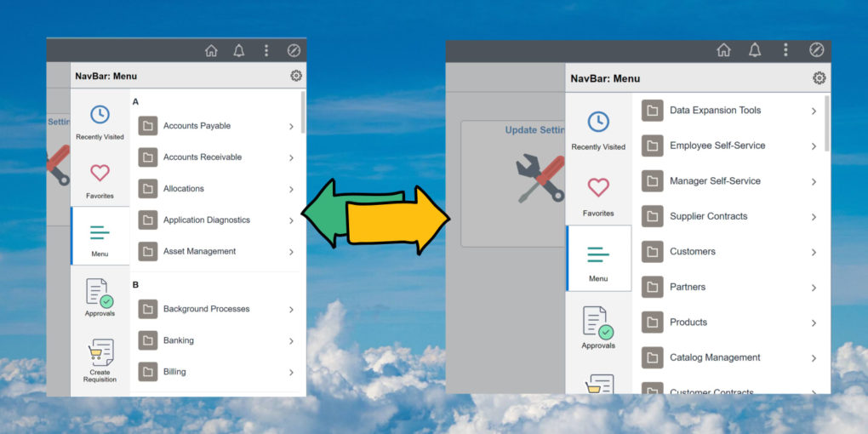868x434 pixels.
Task: Open Favorites in left NavBar
Action: tap(100, 181)
